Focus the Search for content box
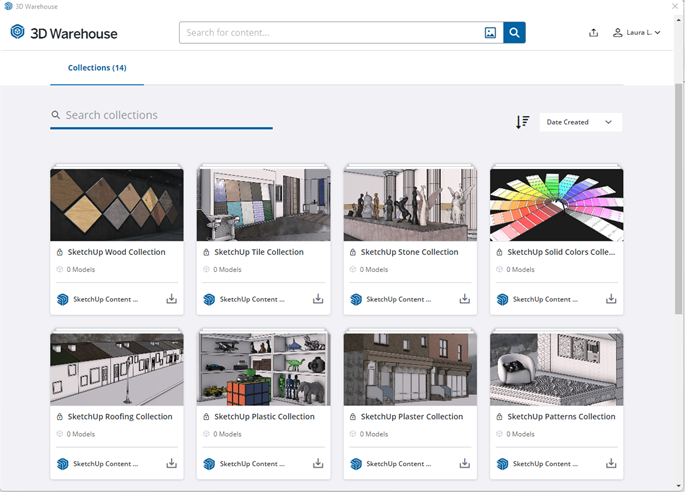685x492 pixels. click(x=330, y=33)
